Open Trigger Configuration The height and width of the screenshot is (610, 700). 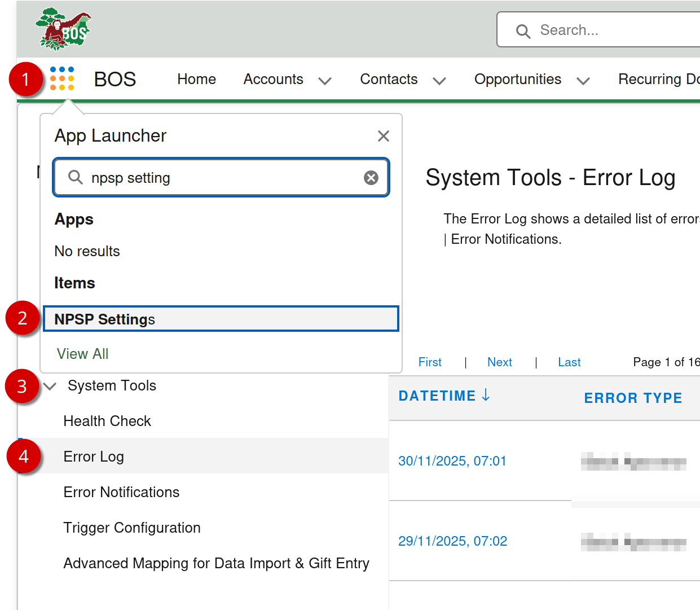coord(132,528)
